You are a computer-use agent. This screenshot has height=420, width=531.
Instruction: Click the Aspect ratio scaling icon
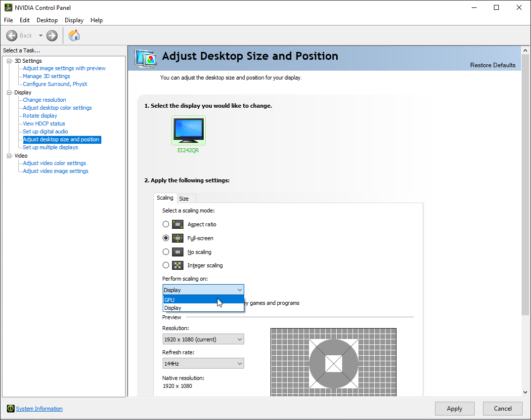coord(178,224)
